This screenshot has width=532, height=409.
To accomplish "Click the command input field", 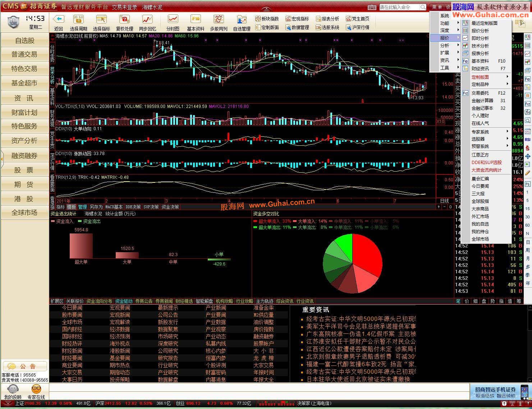I will pyautogui.click(x=399, y=7).
